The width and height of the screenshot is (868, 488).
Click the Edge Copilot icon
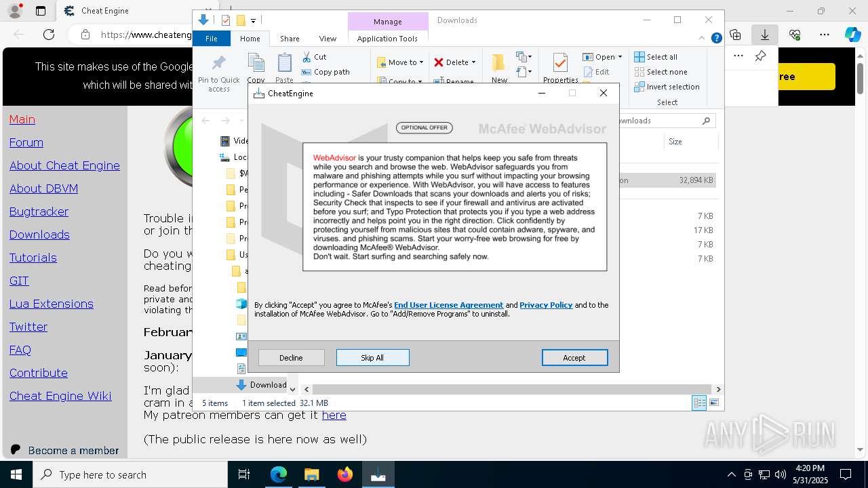pyautogui.click(x=852, y=35)
